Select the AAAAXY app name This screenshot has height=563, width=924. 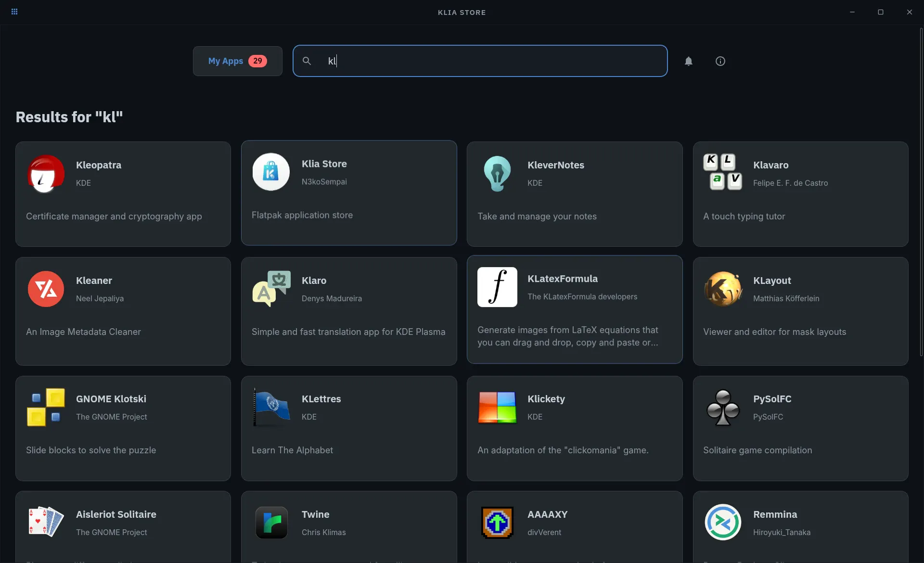(548, 514)
